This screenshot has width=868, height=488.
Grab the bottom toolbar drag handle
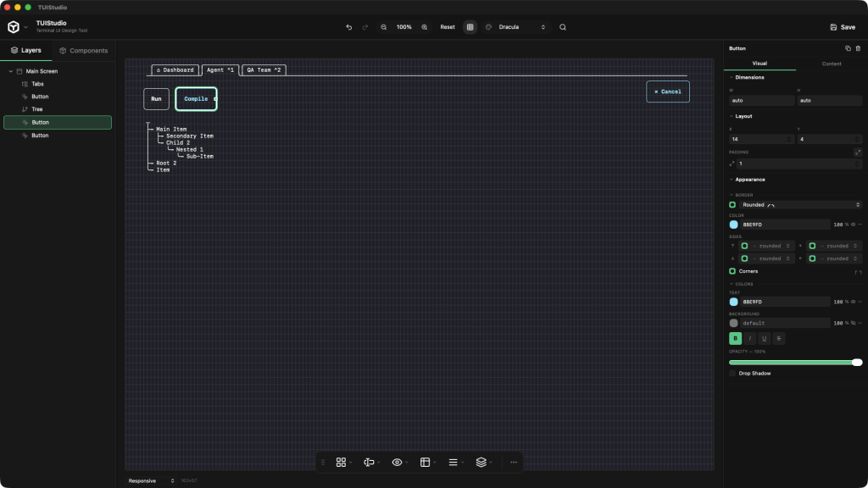tap(323, 462)
